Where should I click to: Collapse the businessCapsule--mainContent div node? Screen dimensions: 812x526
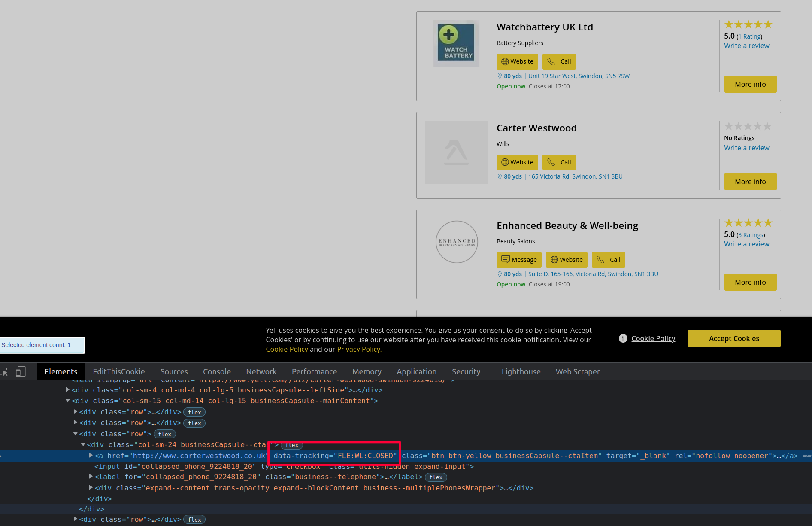point(68,401)
